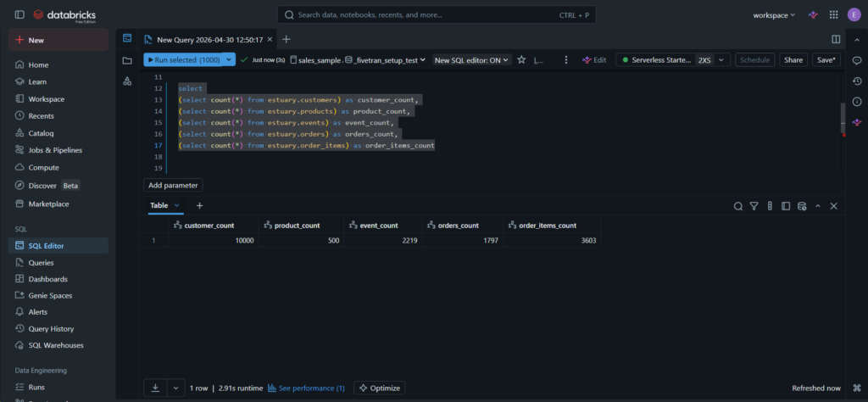Toggle the split editor layout icon
Image resolution: width=868 pixels, height=402 pixels.
836,39
